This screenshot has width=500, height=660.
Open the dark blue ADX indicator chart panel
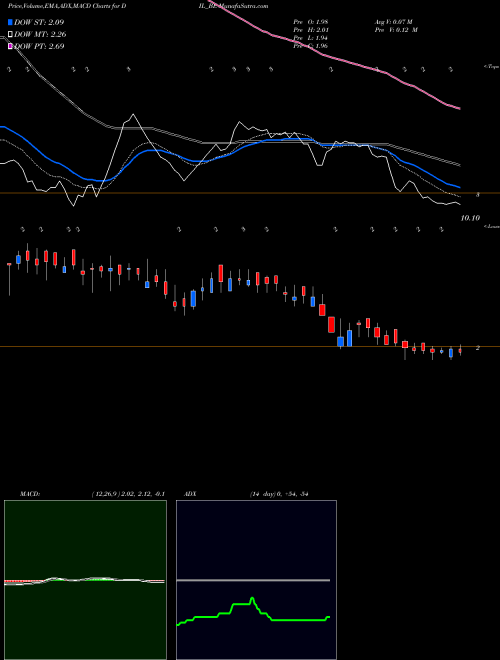click(256, 580)
